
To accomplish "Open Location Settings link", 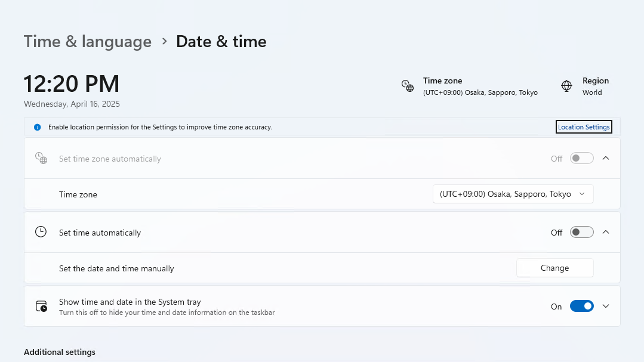I will (583, 127).
